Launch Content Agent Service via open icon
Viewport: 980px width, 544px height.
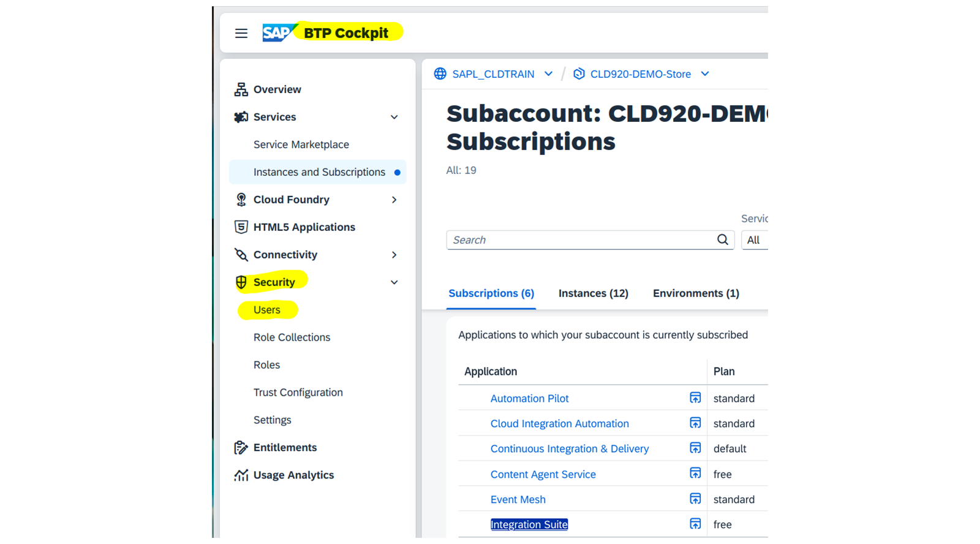tap(695, 474)
